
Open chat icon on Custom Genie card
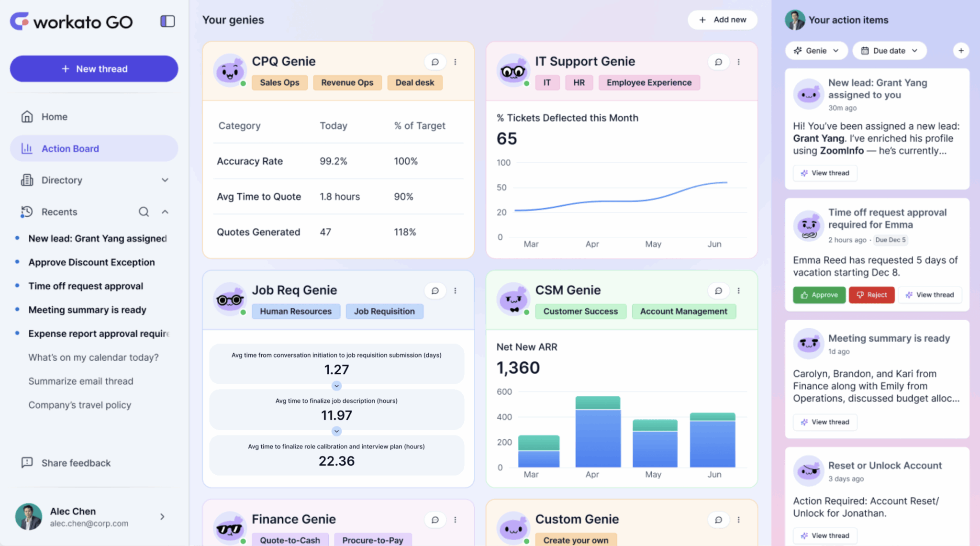718,520
